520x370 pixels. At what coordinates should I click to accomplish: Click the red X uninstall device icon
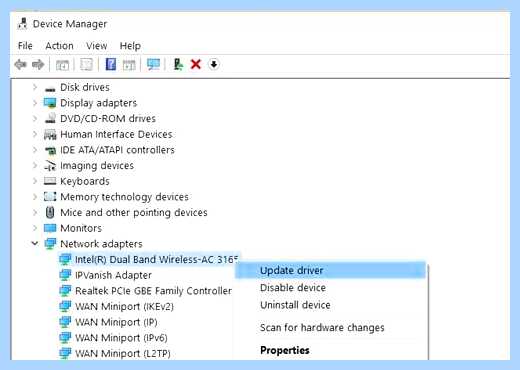[x=196, y=64]
